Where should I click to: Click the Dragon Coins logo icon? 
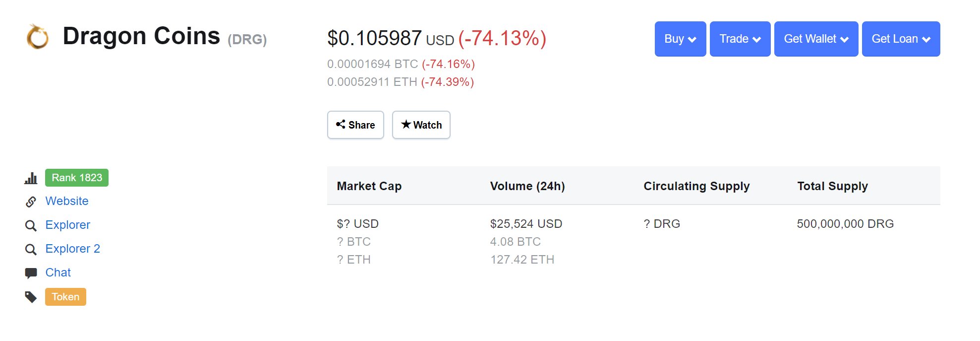point(37,37)
